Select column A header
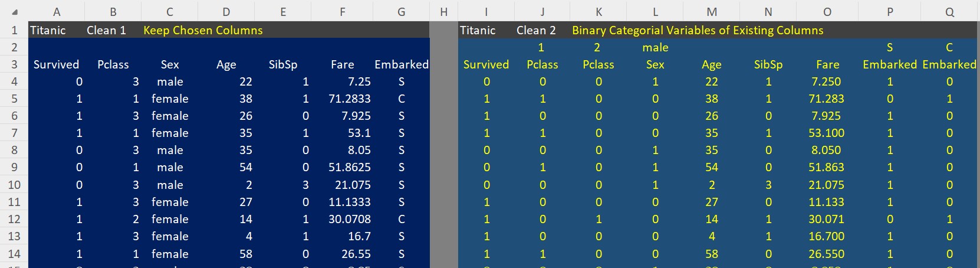The height and width of the screenshot is (268, 980). coord(57,12)
